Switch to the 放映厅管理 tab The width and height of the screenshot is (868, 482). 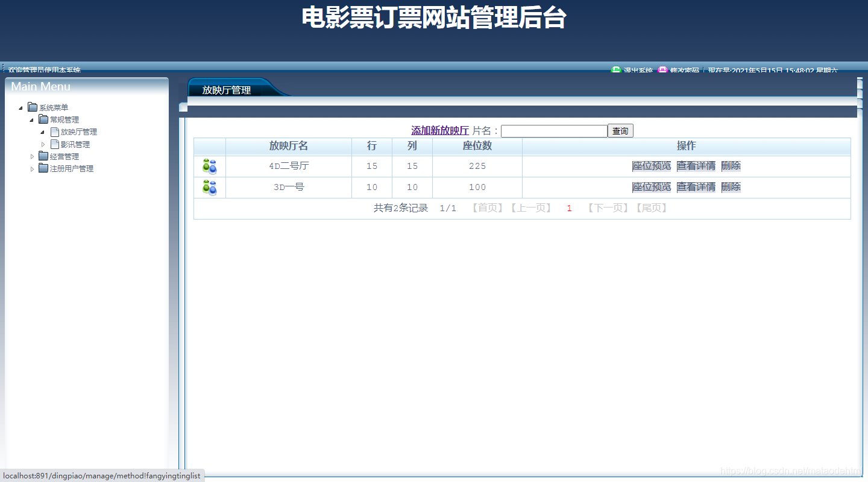227,90
